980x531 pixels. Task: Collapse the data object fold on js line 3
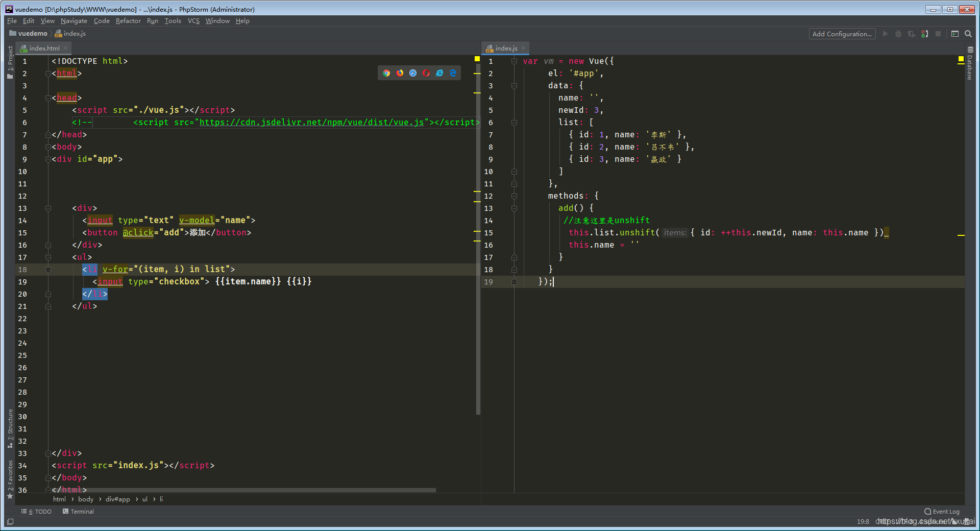click(514, 86)
